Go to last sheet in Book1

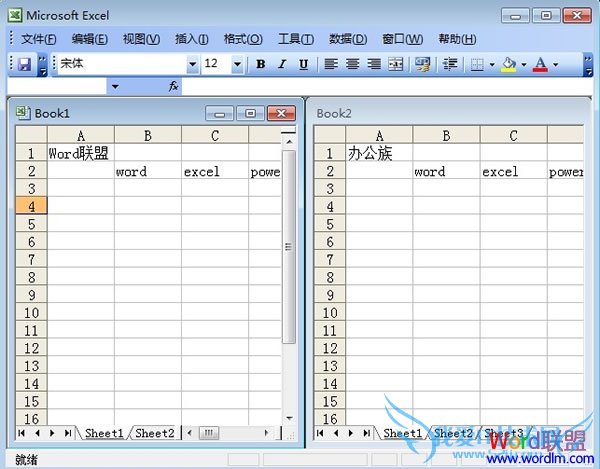[x=68, y=433]
